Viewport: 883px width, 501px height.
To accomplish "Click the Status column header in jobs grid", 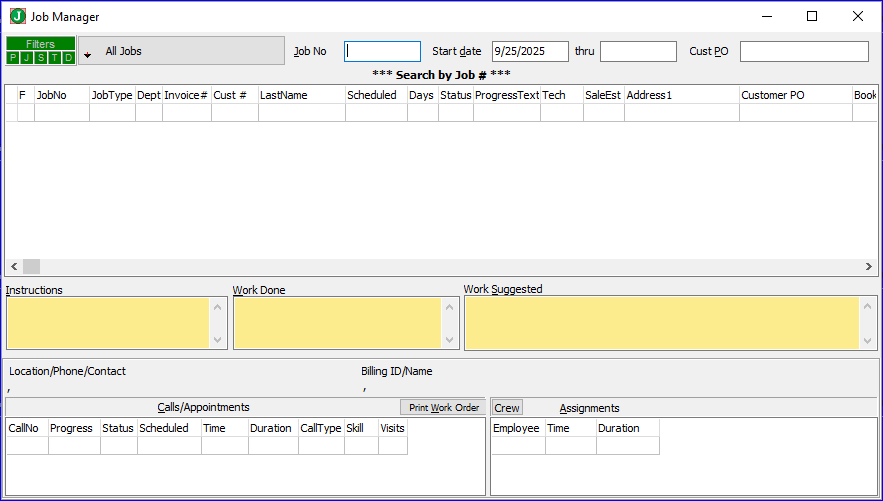I will tap(456, 95).
